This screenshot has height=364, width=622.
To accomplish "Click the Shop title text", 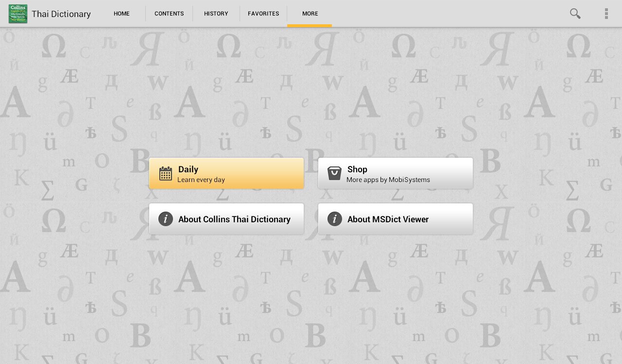I will pyautogui.click(x=357, y=169).
